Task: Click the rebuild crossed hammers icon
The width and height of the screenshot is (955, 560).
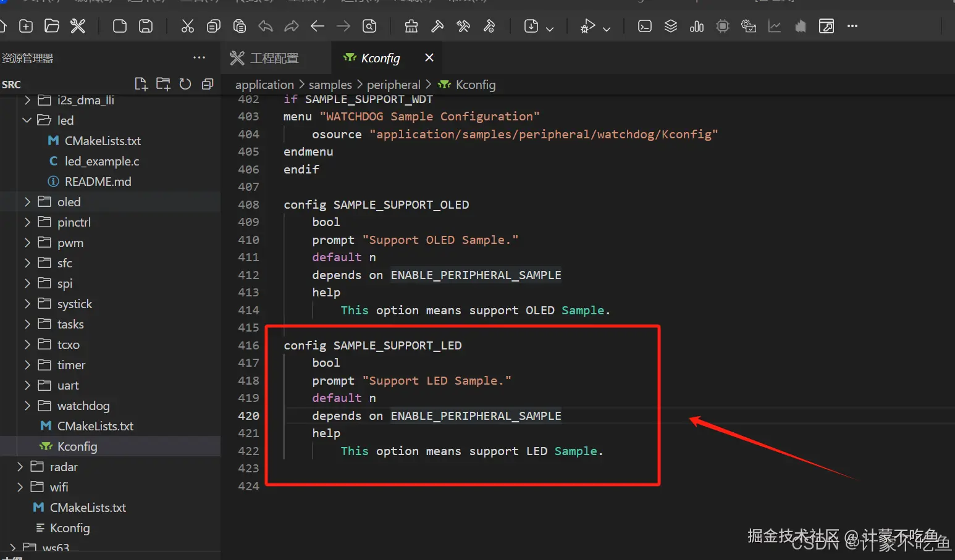Action: tap(463, 26)
